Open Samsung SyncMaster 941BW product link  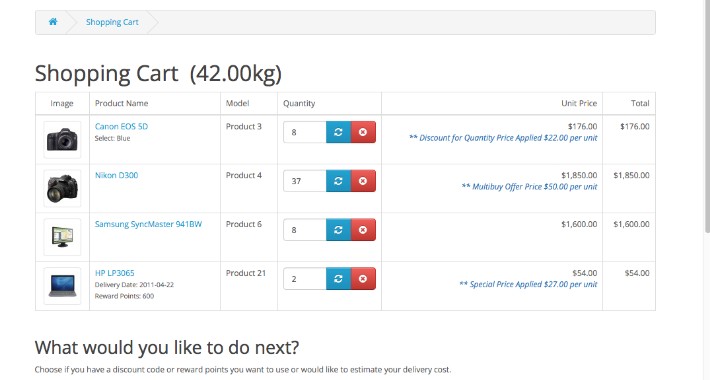[148, 224]
